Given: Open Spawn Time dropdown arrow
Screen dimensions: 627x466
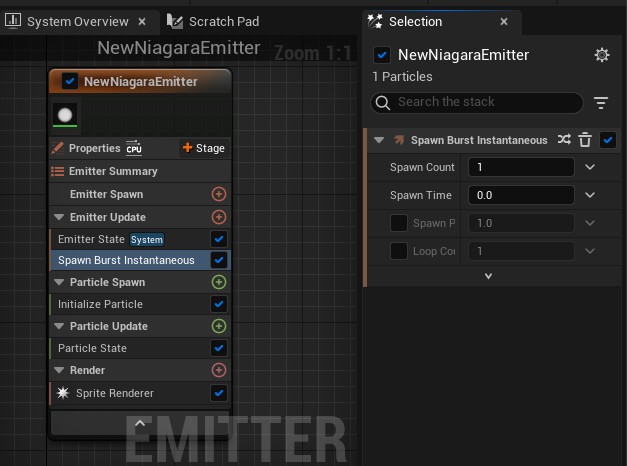Looking at the screenshot, I should (x=590, y=195).
